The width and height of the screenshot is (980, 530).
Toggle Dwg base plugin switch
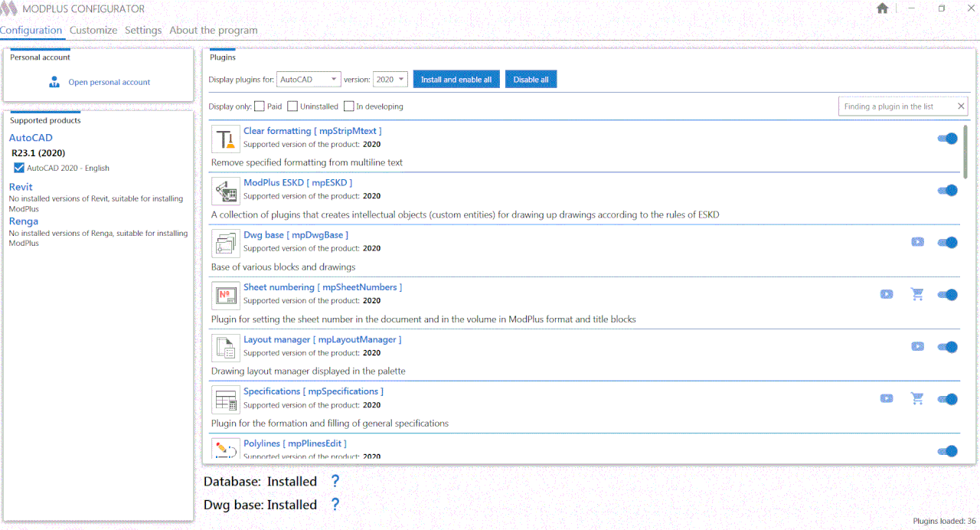point(948,243)
